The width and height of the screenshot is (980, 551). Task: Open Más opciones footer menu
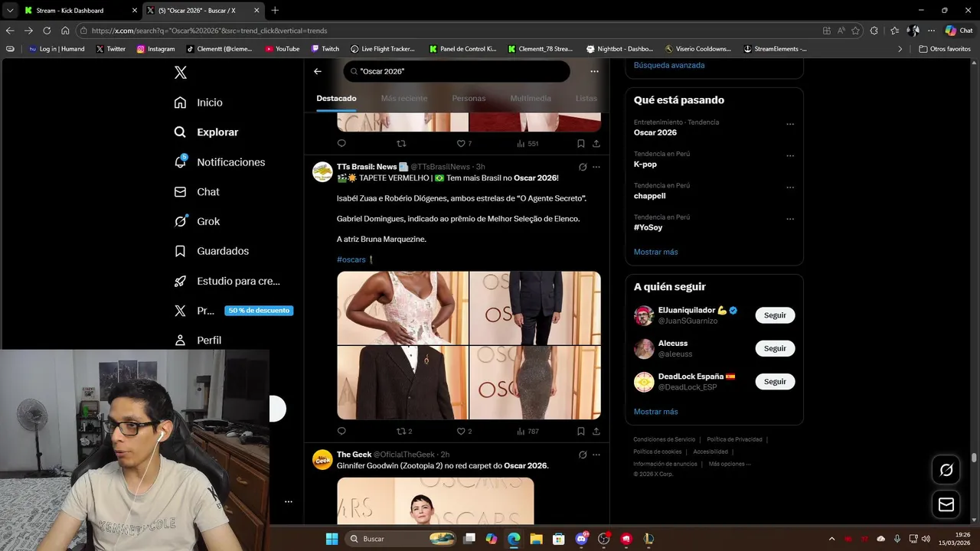click(x=730, y=464)
